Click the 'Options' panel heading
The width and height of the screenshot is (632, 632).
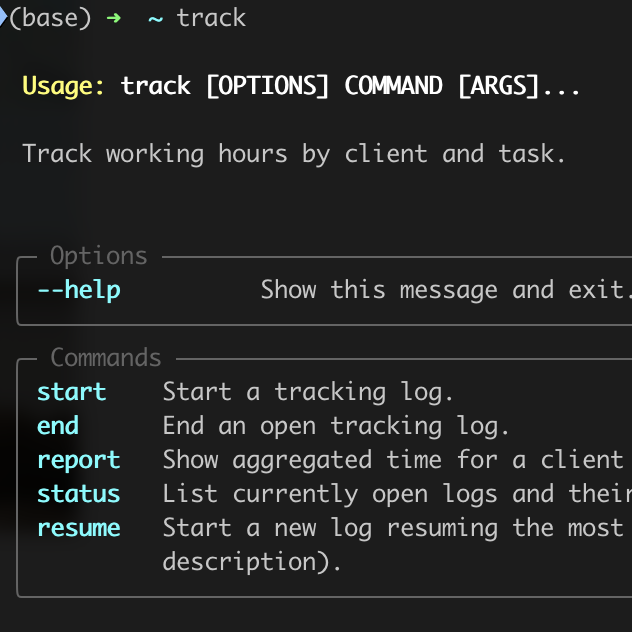(99, 256)
